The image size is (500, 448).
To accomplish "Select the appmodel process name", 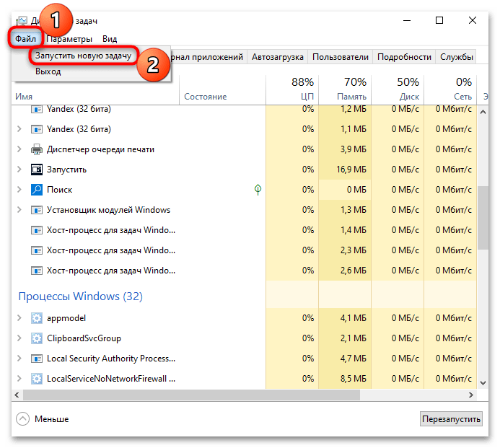I will pyautogui.click(x=66, y=318).
